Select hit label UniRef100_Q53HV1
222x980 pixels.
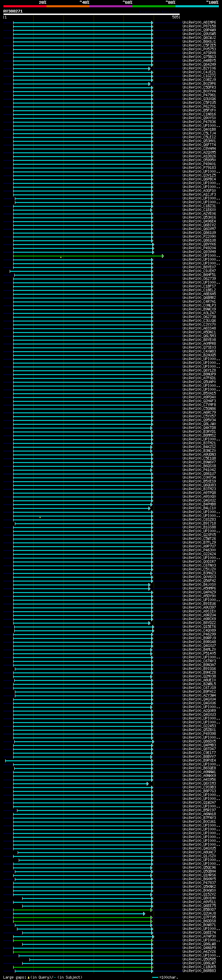[x=199, y=141]
